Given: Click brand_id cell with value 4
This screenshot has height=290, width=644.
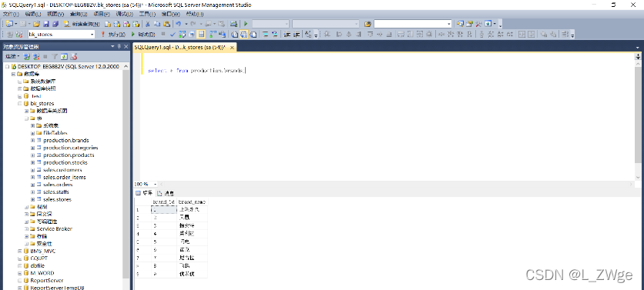Looking at the screenshot, I should pyautogui.click(x=164, y=233).
